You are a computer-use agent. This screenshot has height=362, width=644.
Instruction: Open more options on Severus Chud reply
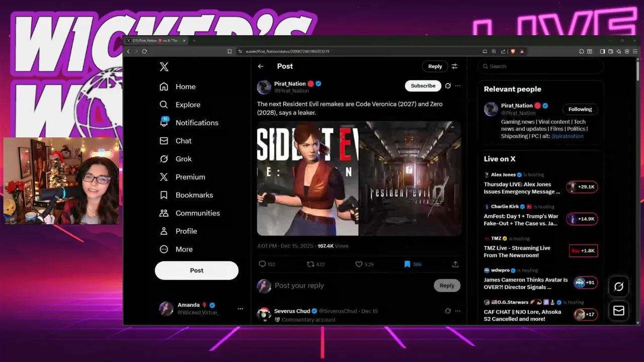click(458, 311)
